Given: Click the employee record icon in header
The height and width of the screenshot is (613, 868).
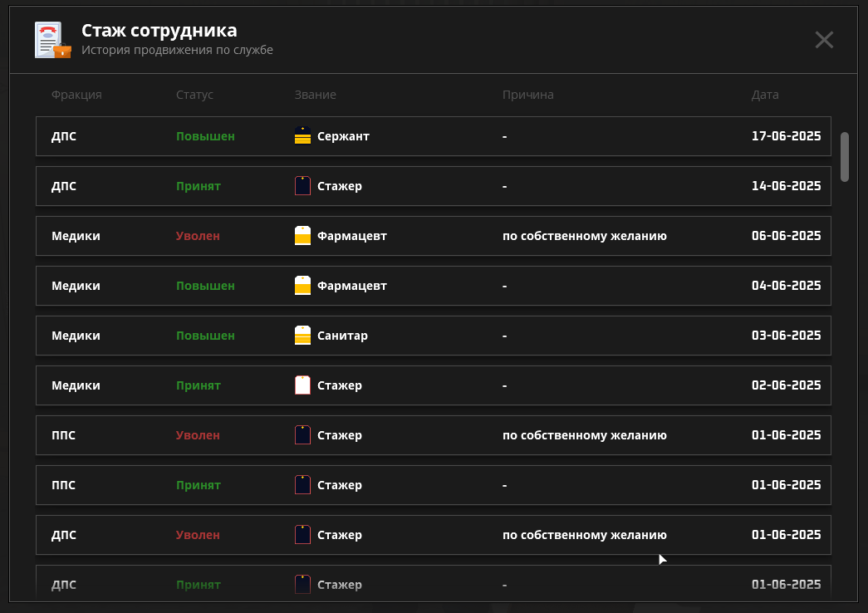Looking at the screenshot, I should click(x=52, y=40).
